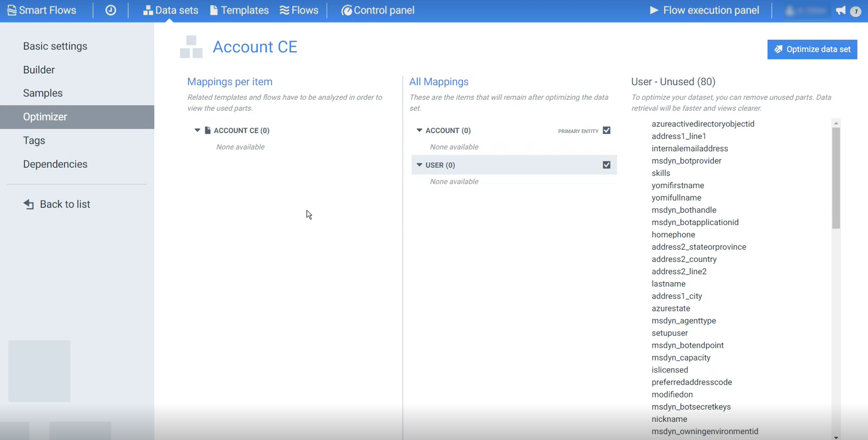Viewport: 868px width, 440px height.
Task: Select islicensed unused field
Action: click(x=670, y=370)
